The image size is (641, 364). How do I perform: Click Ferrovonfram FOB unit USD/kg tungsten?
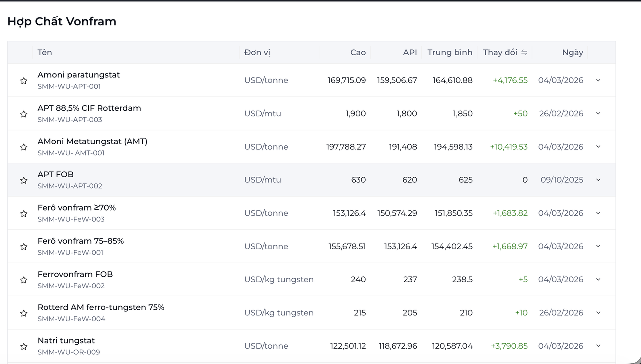(x=279, y=279)
